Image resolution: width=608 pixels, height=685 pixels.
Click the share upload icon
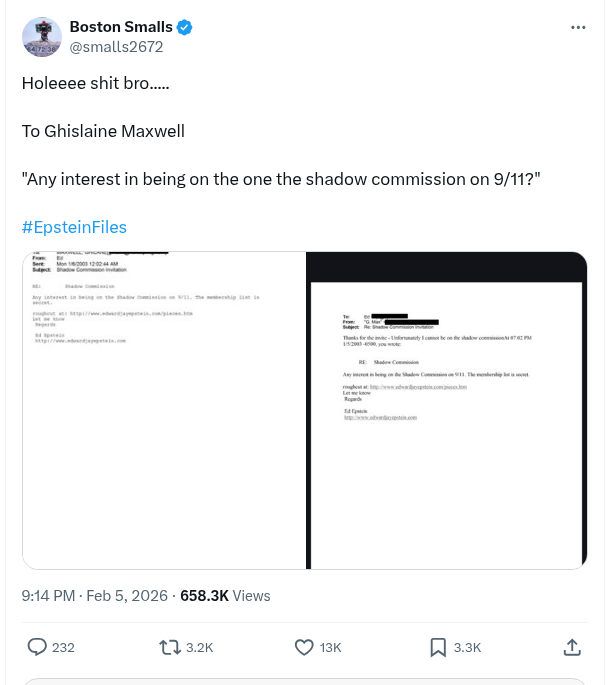pyautogui.click(x=572, y=647)
